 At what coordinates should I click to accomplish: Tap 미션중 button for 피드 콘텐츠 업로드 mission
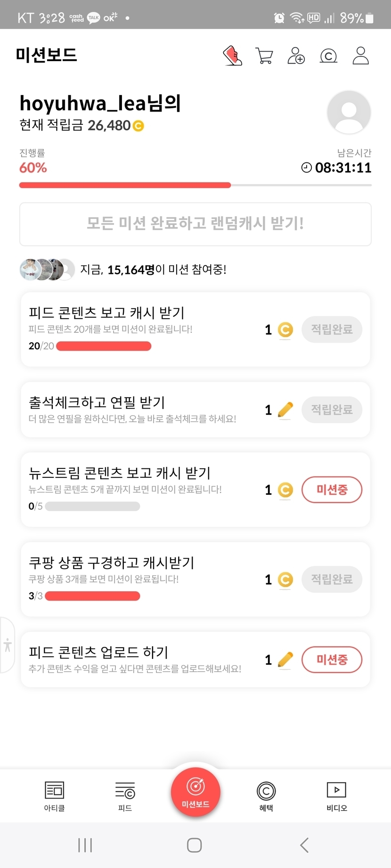pos(332,659)
